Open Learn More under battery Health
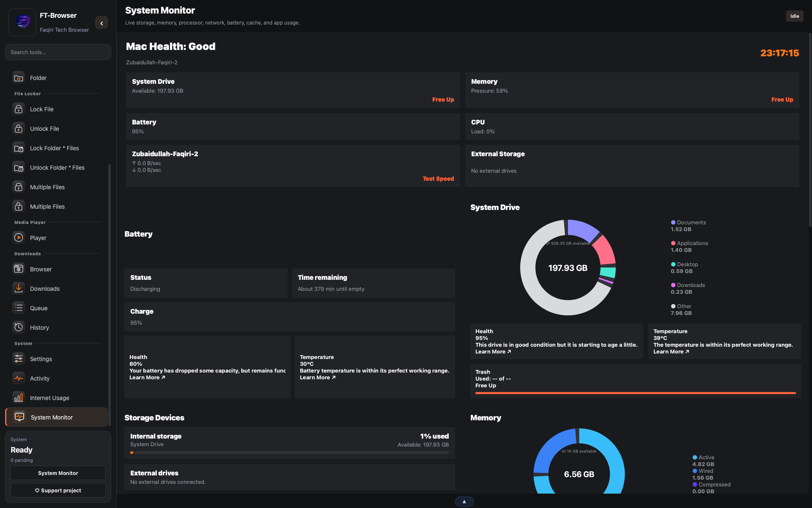This screenshot has height=508, width=812. (147, 377)
